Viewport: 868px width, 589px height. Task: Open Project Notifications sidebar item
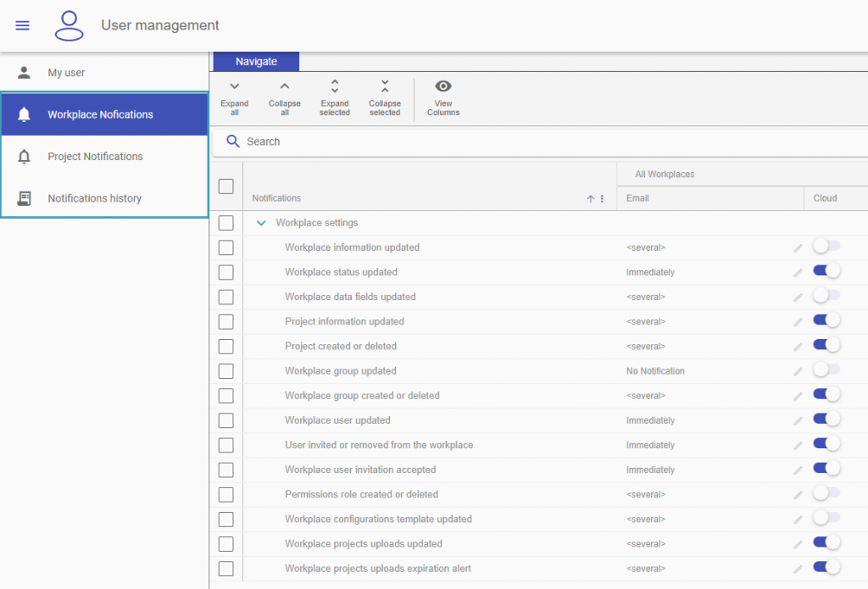point(104,157)
